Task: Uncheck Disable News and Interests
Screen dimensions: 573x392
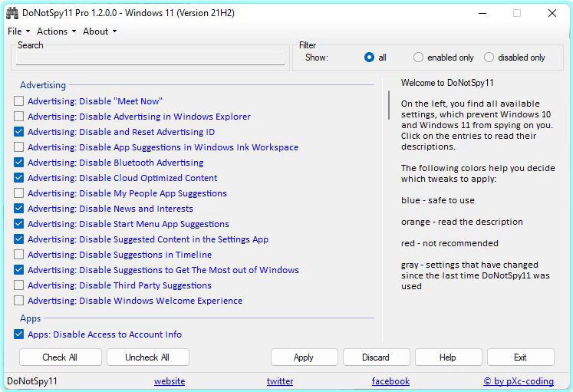Action: point(18,208)
